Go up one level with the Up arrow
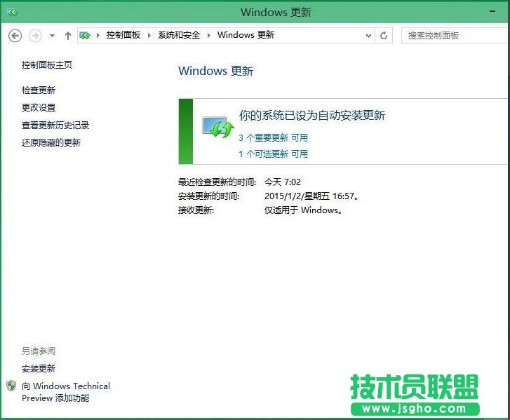 pyautogui.click(x=67, y=36)
